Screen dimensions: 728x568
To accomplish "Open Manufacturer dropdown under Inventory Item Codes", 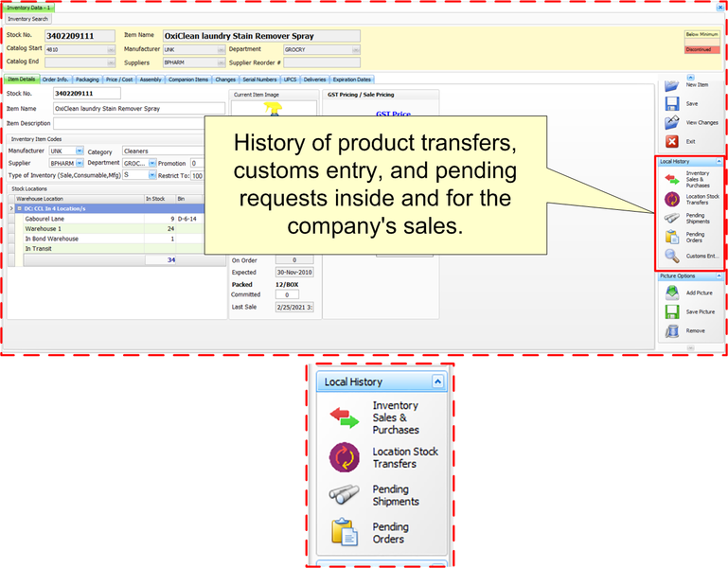I will click(80, 151).
